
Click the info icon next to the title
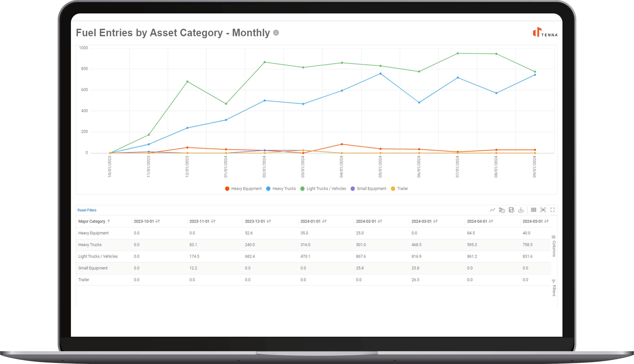click(x=276, y=33)
